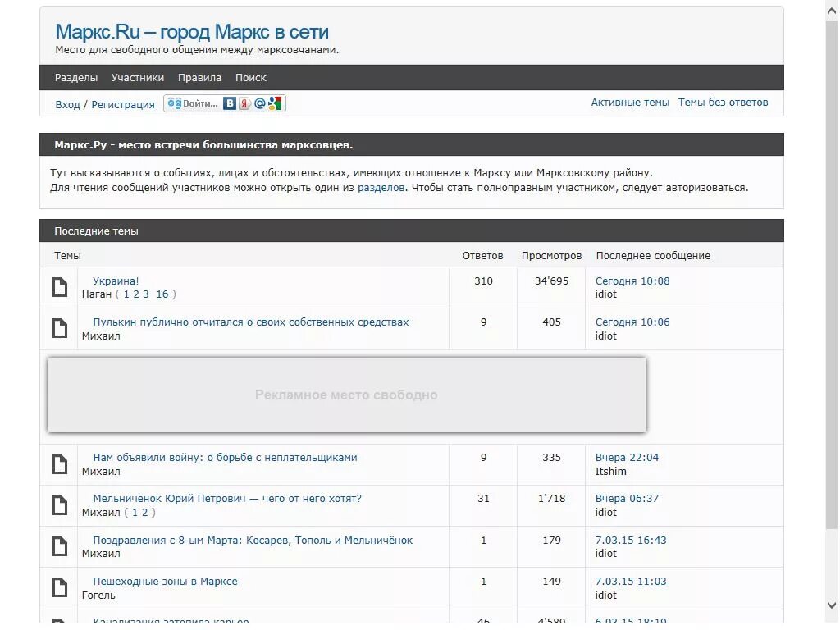Open the Правила menu item
The image size is (840, 630).
[199, 78]
